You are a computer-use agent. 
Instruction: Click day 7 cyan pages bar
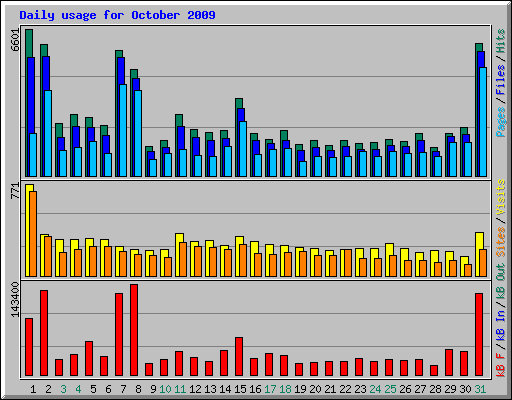pyautogui.click(x=123, y=130)
